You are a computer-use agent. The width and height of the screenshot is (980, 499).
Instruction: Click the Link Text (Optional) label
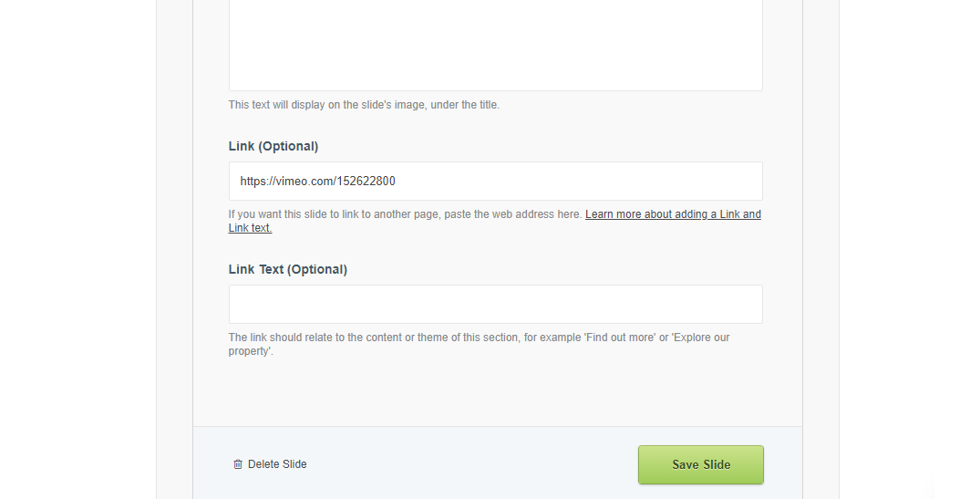click(x=288, y=269)
